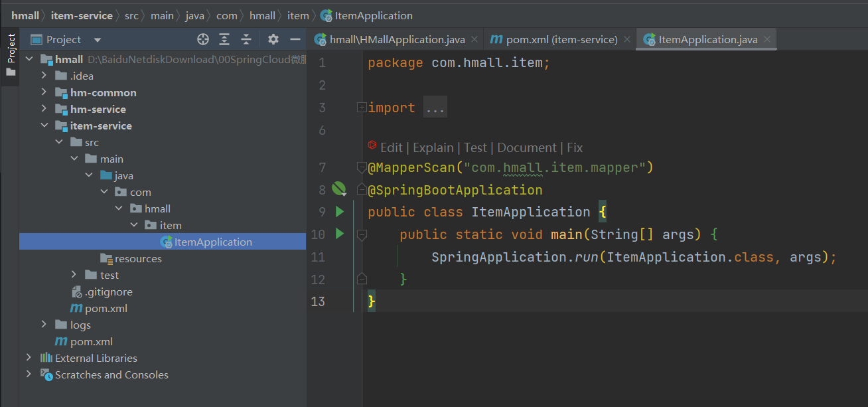Collapse the main folder
This screenshot has height=407, width=868.
point(74,159)
